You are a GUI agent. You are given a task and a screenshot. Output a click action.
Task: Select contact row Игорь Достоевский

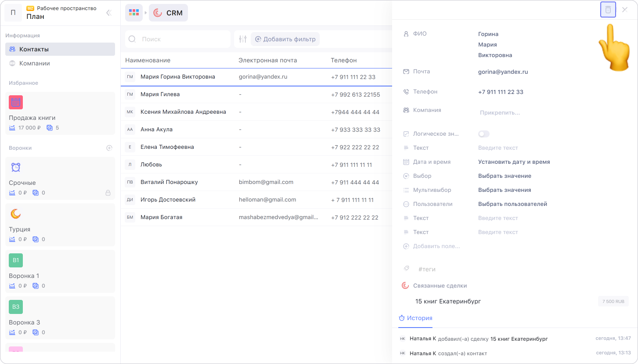click(x=168, y=200)
